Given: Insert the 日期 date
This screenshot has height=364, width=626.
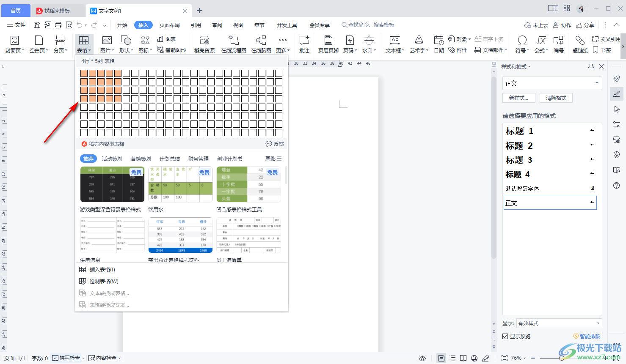Looking at the screenshot, I should tap(439, 44).
